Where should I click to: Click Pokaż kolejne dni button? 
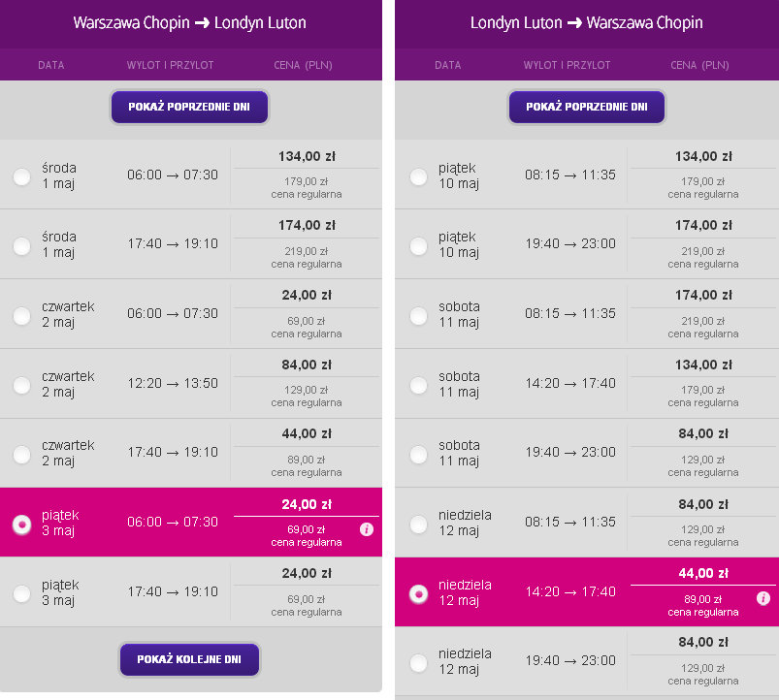pyautogui.click(x=189, y=659)
